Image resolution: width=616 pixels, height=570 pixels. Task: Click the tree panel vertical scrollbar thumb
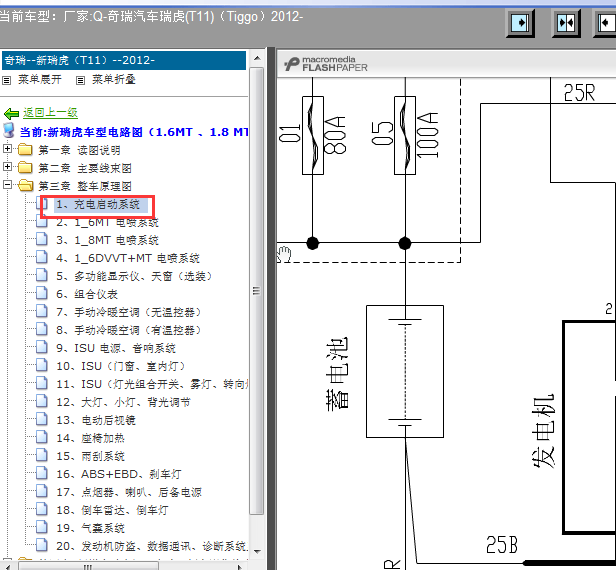tap(257, 291)
